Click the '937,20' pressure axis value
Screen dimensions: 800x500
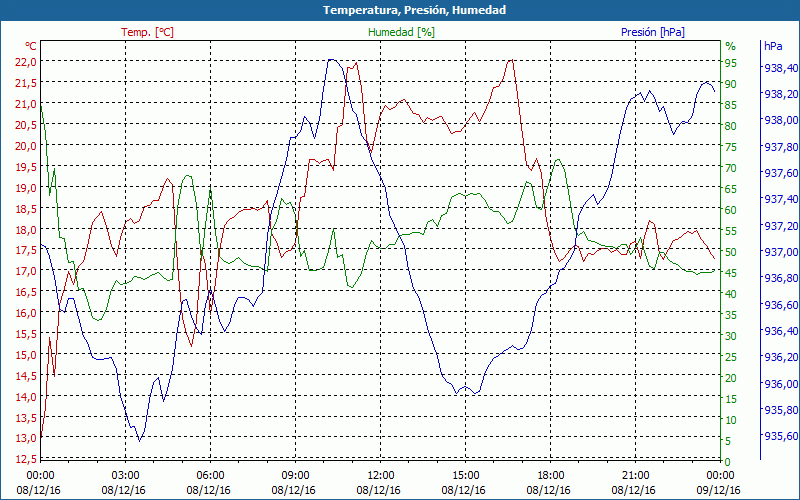click(781, 226)
